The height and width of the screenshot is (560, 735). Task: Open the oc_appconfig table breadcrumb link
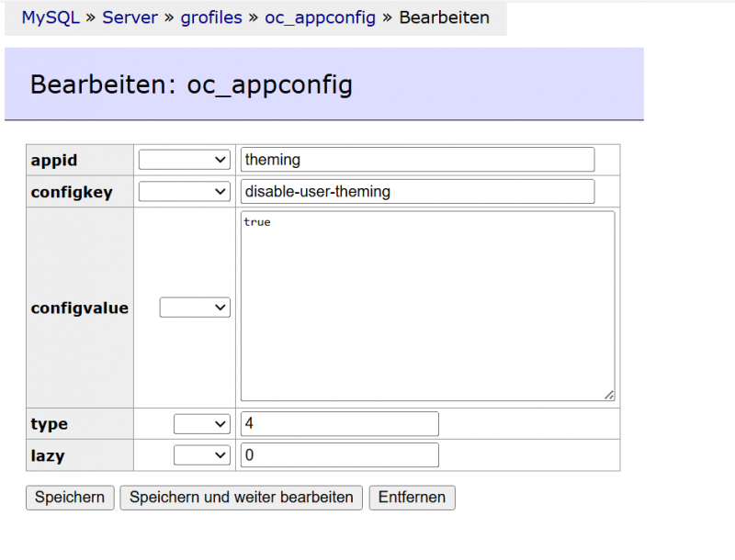coord(320,17)
